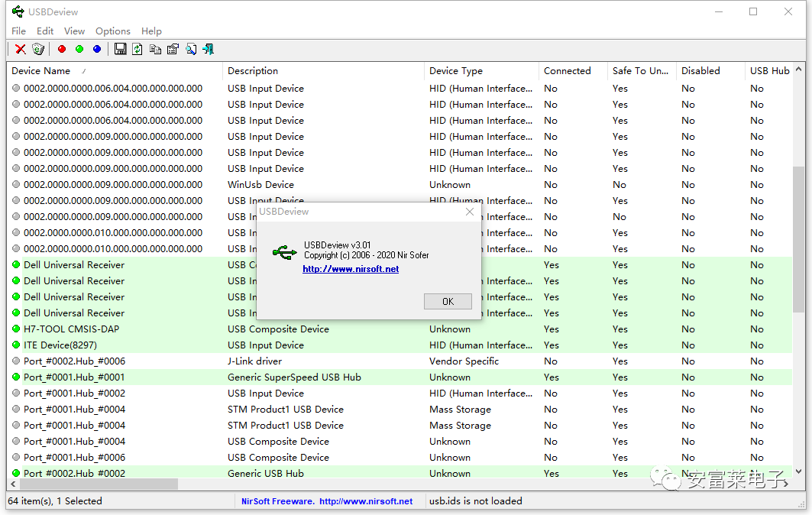Click the Generic SuperSpeed USB Hub description
Screen dimensions: 812x515
click(294, 377)
